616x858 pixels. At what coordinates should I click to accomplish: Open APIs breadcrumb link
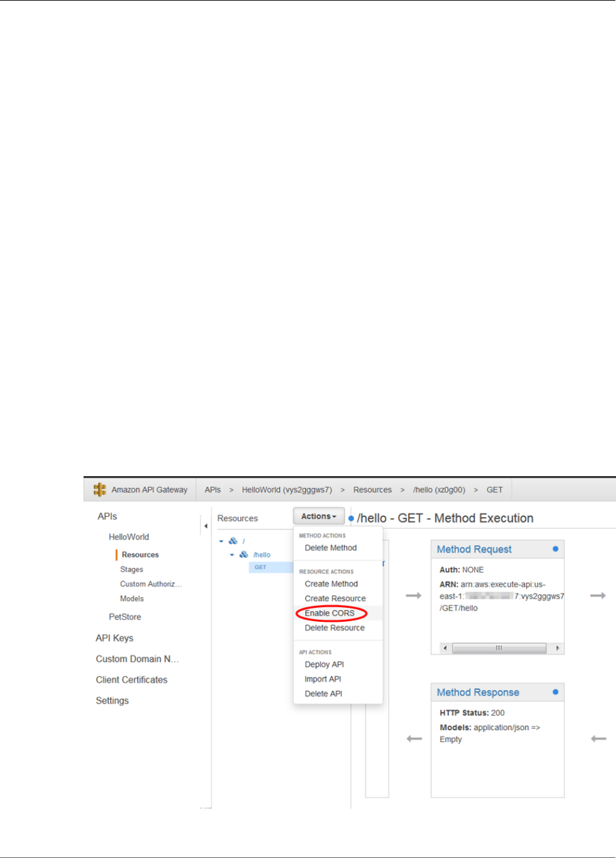point(213,490)
